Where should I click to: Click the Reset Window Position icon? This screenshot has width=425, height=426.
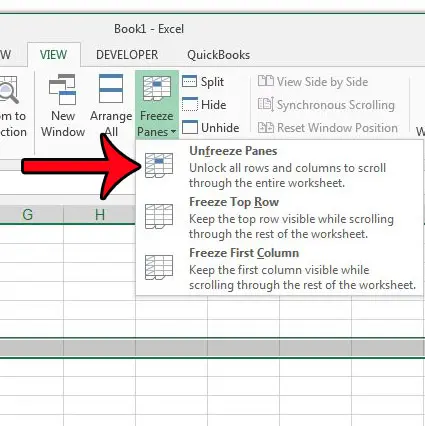266,127
